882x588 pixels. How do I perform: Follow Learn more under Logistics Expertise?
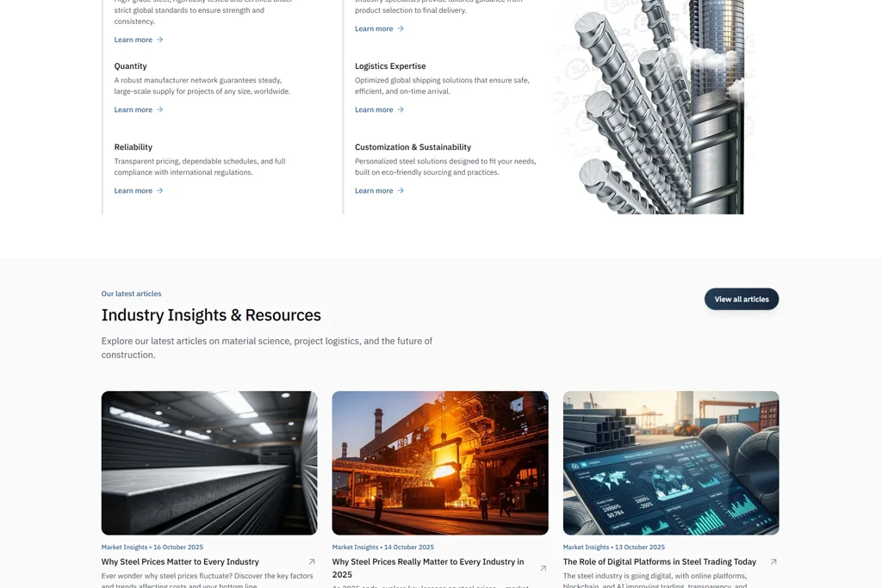[379, 109]
